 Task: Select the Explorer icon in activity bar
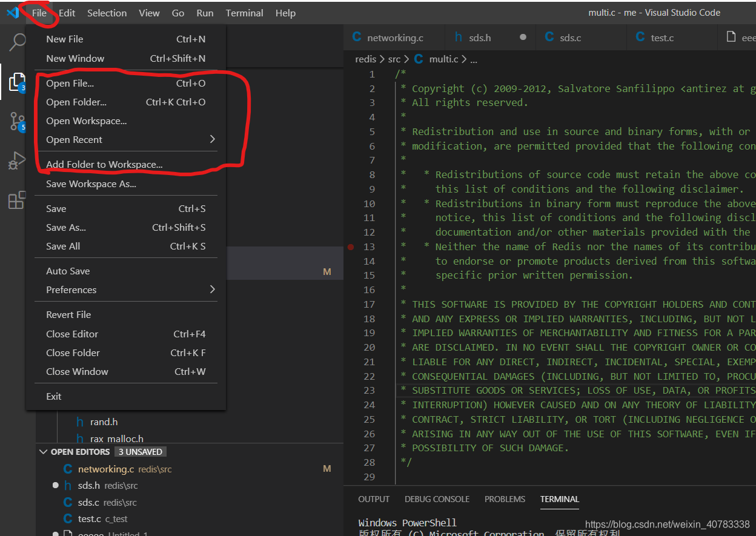pyautogui.click(x=17, y=82)
